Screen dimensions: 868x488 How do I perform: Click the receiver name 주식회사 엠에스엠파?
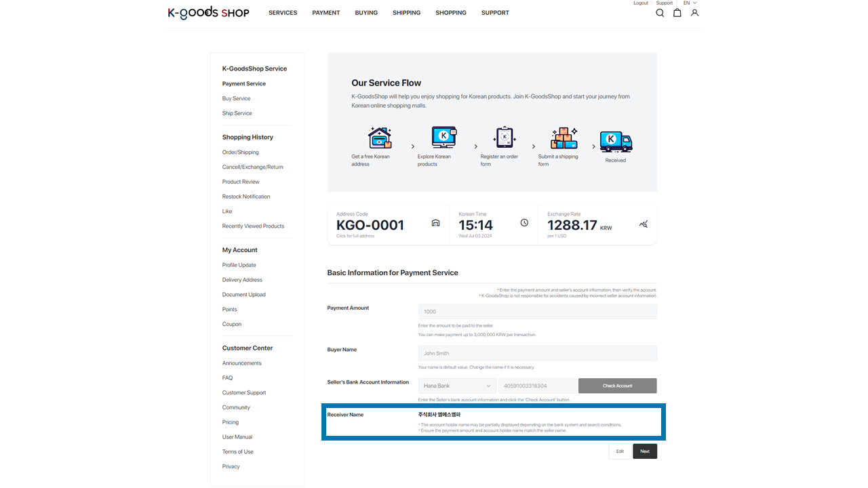click(x=439, y=414)
